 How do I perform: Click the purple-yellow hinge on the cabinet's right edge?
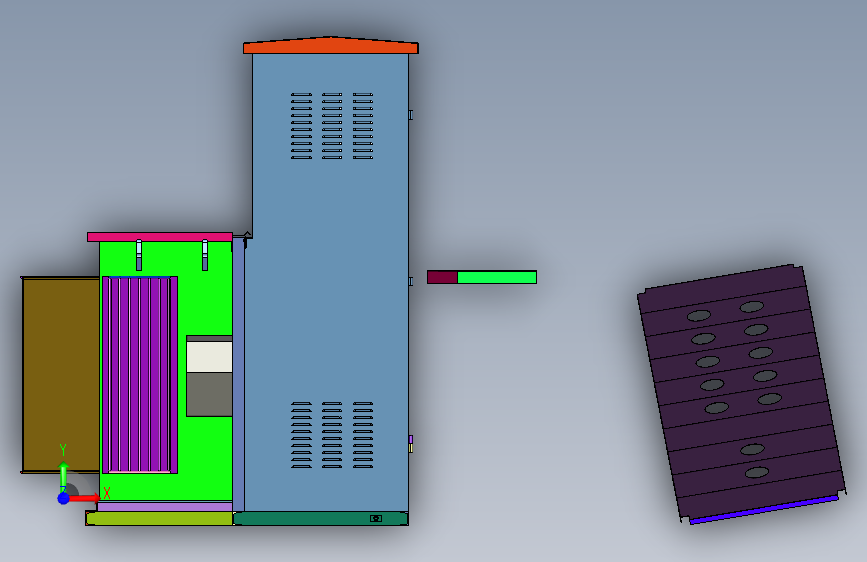(x=411, y=444)
